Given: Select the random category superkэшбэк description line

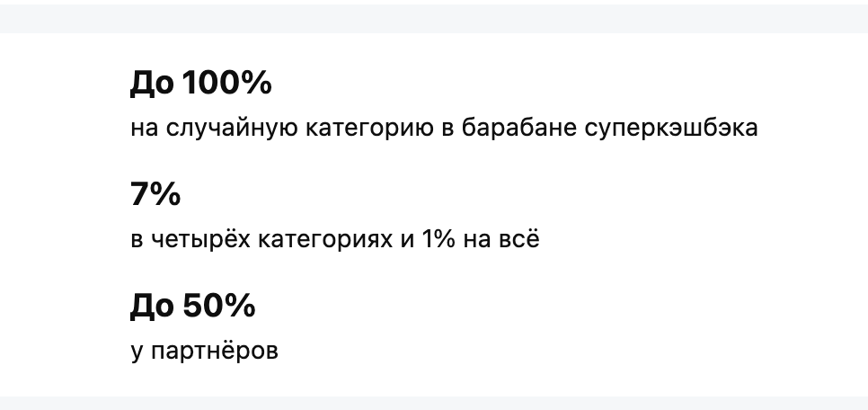Looking at the screenshot, I should (444, 128).
